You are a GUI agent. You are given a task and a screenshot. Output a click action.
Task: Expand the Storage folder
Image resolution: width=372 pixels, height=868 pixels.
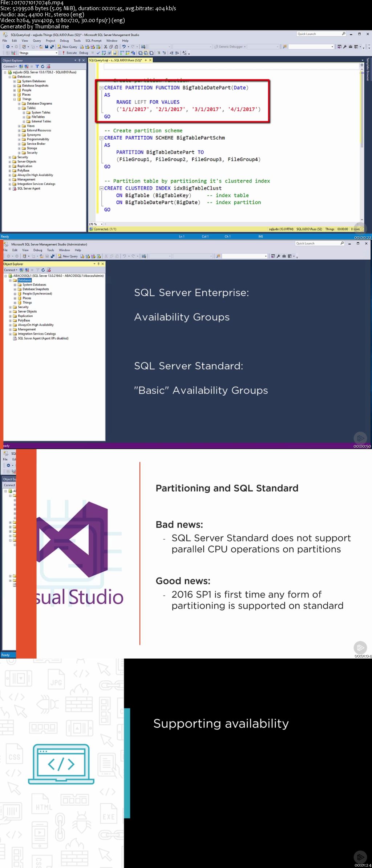(19, 148)
